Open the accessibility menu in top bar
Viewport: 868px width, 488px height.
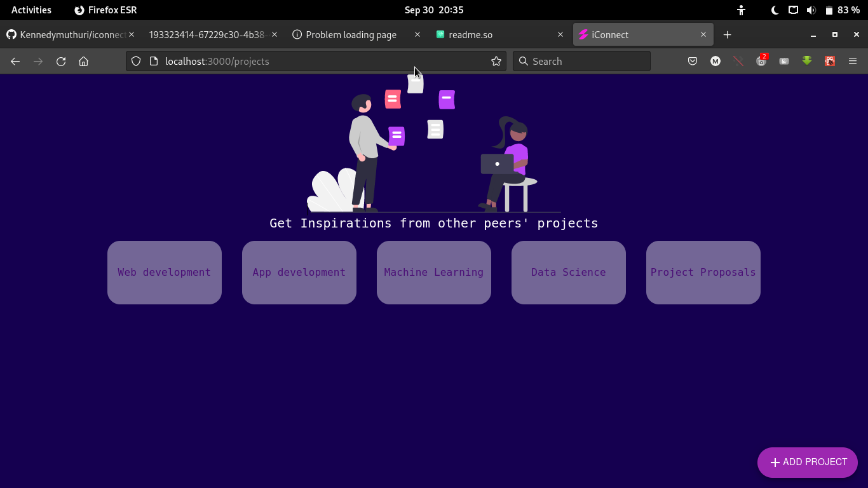[741, 10]
